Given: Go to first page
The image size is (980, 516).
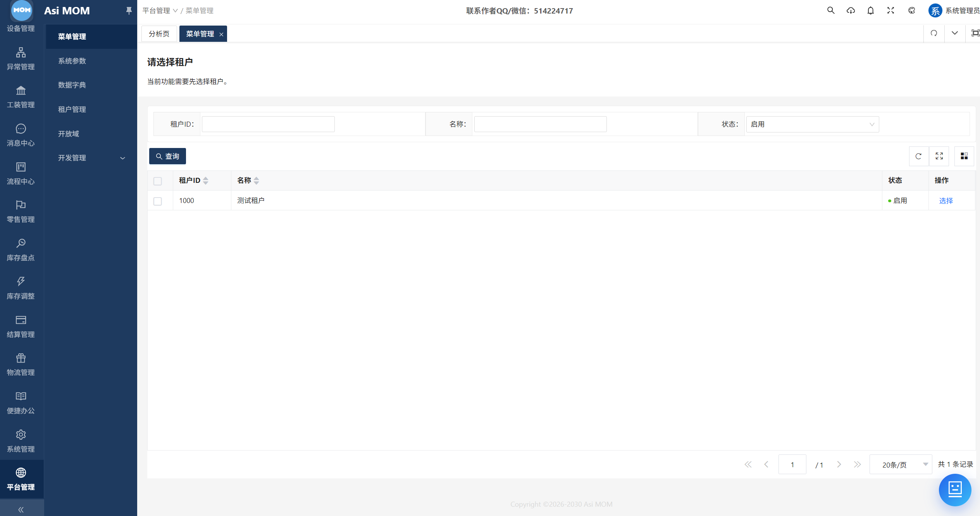Looking at the screenshot, I should point(748,464).
